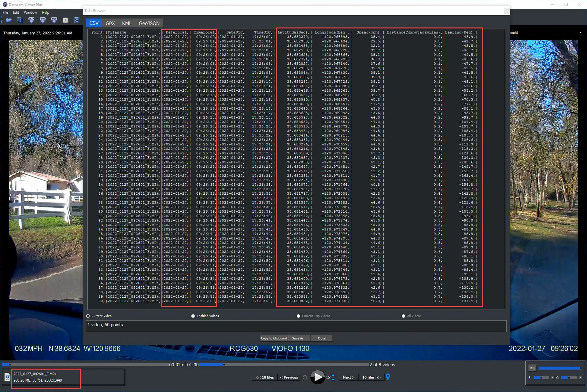Open the Window menu
The height and width of the screenshot is (392, 587).
tap(30, 13)
